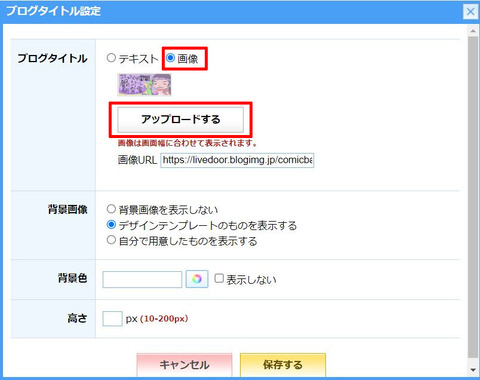The width and height of the screenshot is (480, 380).
Task: Click the 画像は画面幅に合わせて表示されます notice text
Action: click(188, 143)
